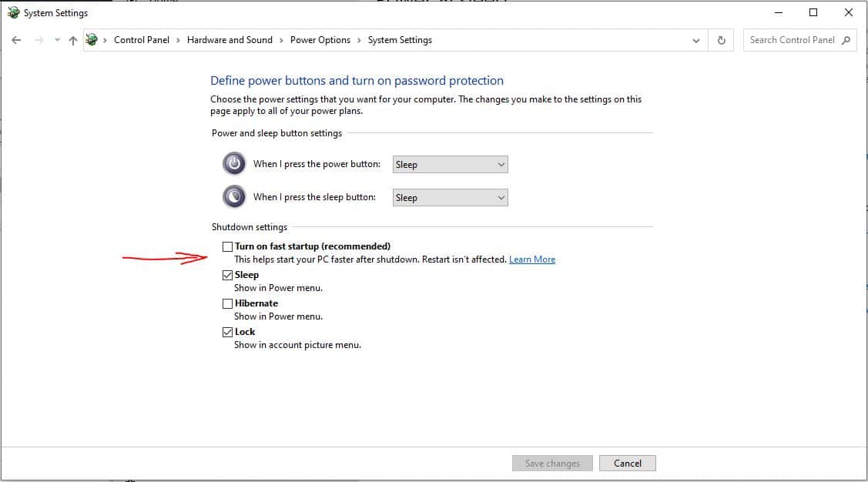
Task: Click the forward navigation arrow
Action: 39,41
